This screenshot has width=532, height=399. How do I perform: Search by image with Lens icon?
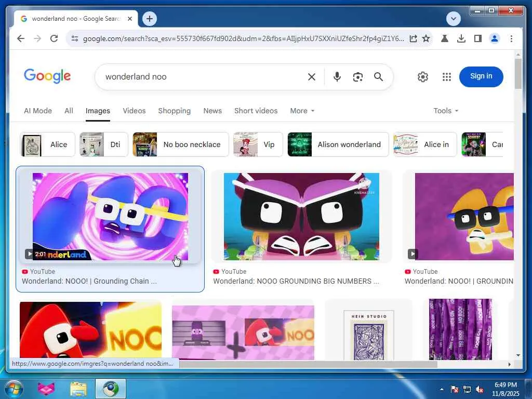pyautogui.click(x=357, y=77)
